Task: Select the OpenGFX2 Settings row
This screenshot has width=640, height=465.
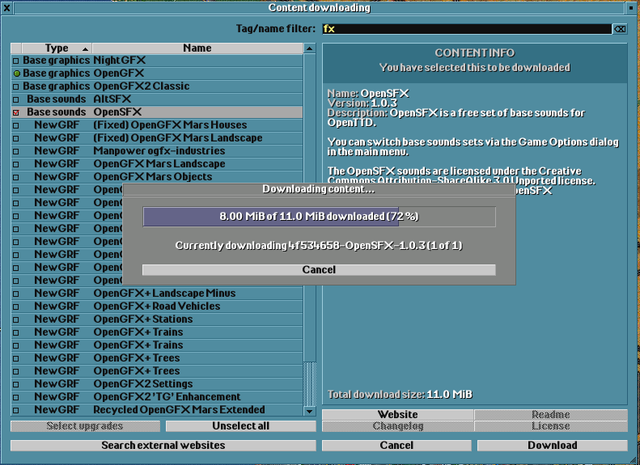Action: click(x=157, y=384)
